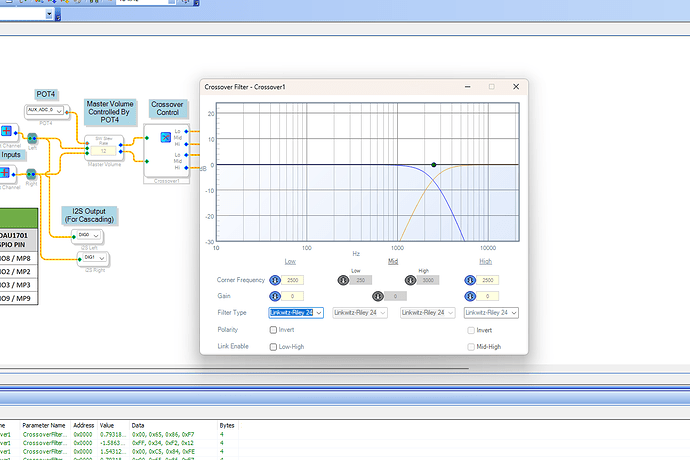690x460 pixels.
Task: Enable the Low band Invert polarity checkbox
Action: (274, 329)
